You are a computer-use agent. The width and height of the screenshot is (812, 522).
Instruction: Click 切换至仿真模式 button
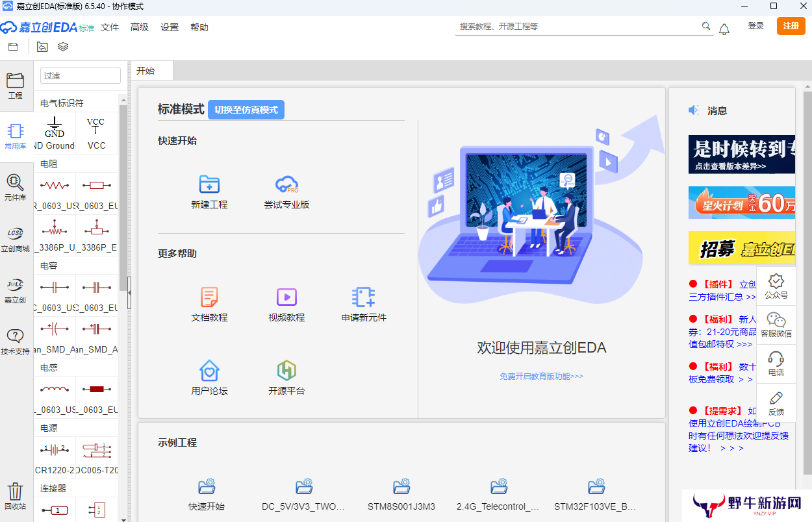pos(246,110)
